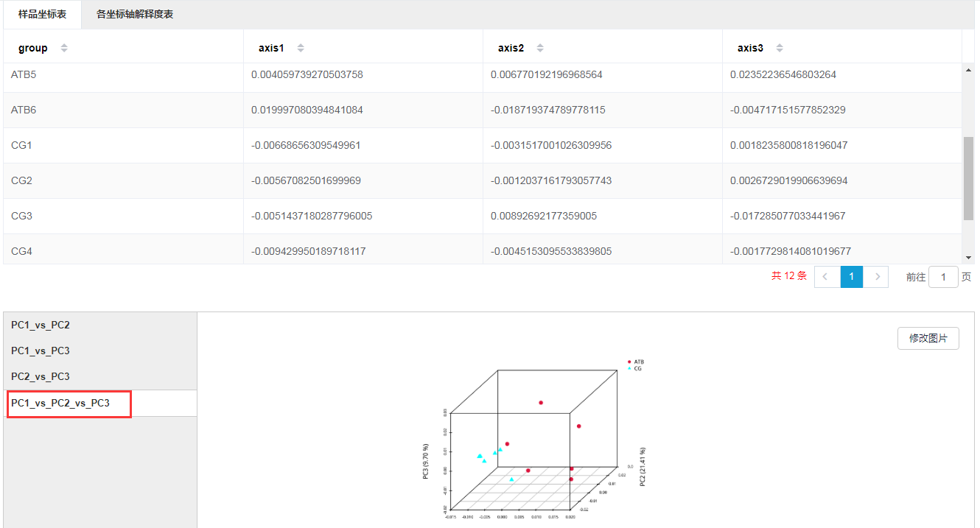Click the 修改图片 button
Screen dimensions: 980x528
click(x=928, y=339)
